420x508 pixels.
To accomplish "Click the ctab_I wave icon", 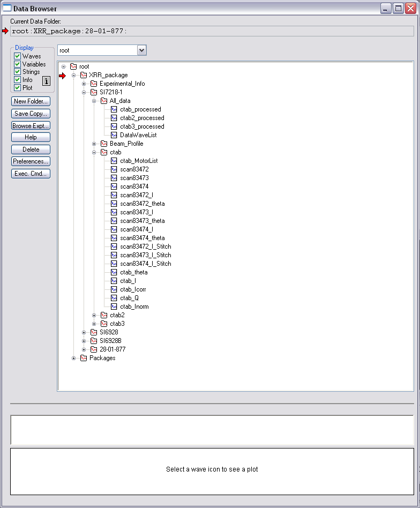I will (114, 281).
